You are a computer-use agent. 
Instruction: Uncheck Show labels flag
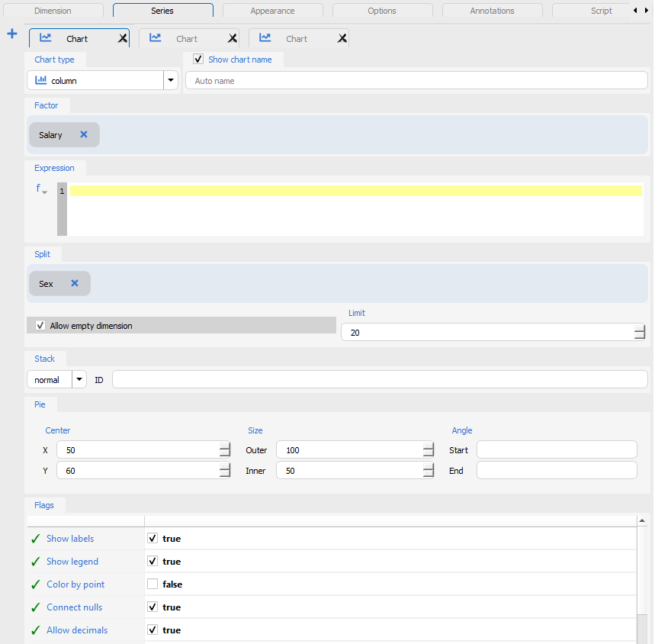(x=153, y=539)
